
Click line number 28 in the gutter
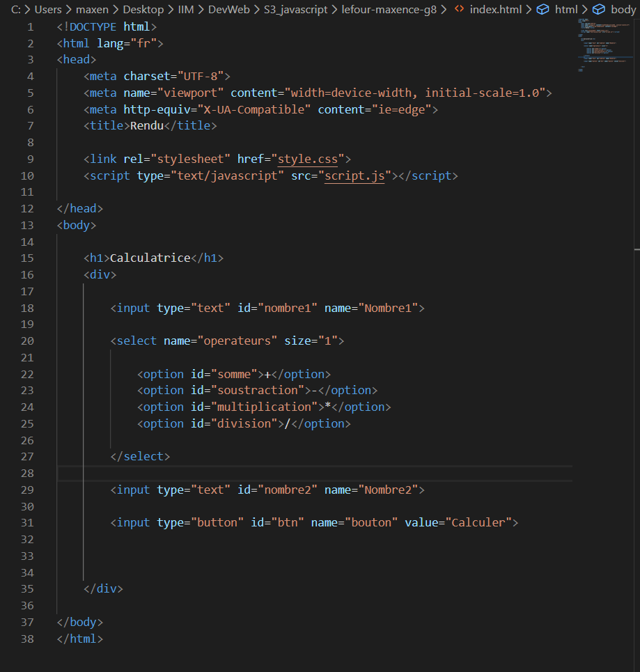[x=27, y=473]
